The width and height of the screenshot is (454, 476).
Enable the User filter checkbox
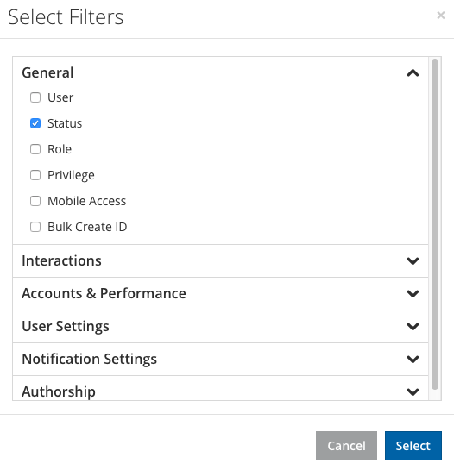pyautogui.click(x=35, y=97)
